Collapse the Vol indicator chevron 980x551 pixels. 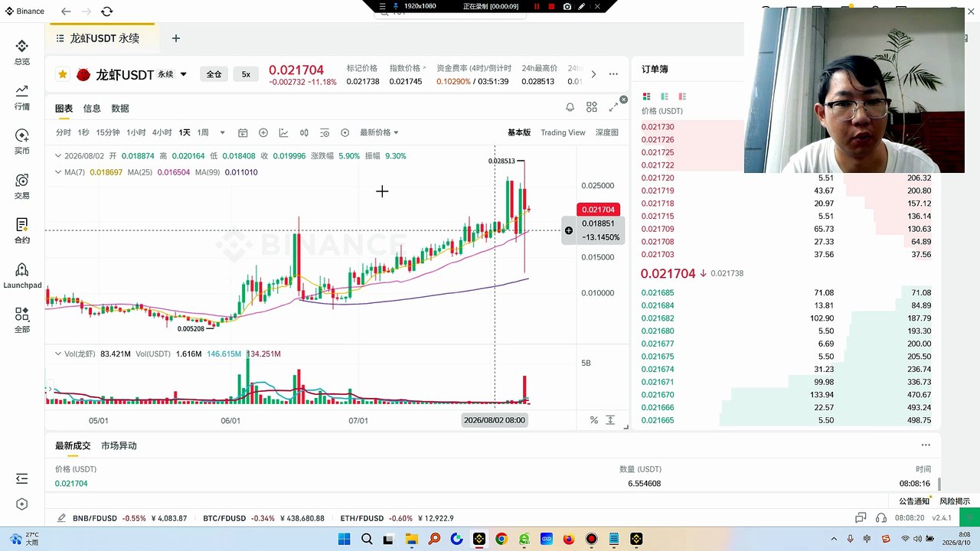(58, 354)
